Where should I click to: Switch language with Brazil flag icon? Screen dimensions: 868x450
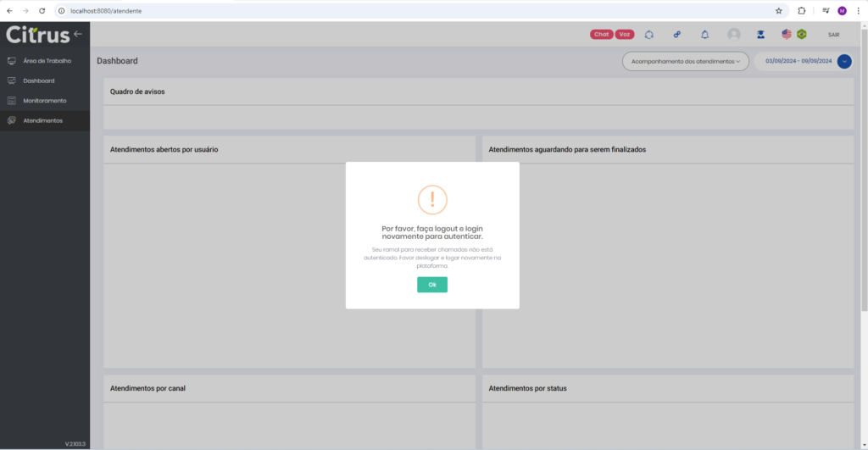click(801, 35)
